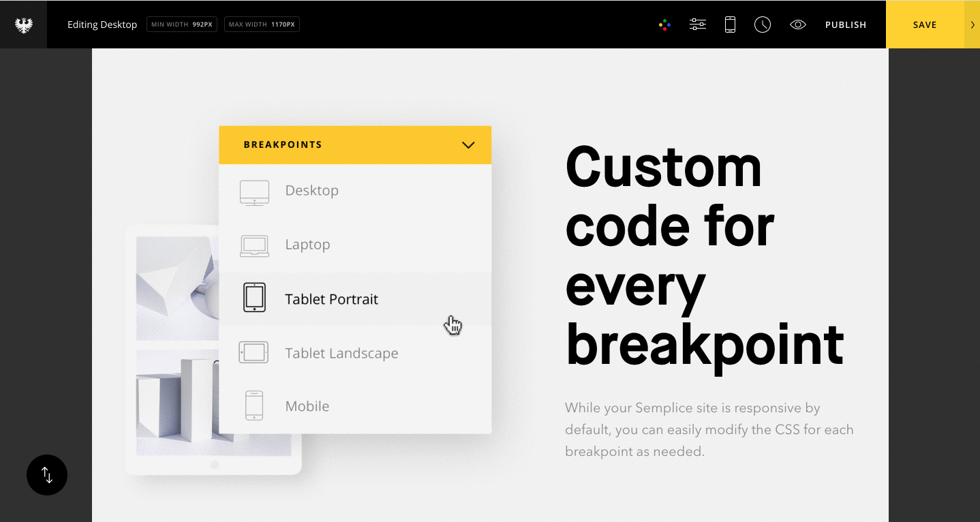Open the color palette tool
Image resolution: width=980 pixels, height=522 pixels.
tap(664, 24)
